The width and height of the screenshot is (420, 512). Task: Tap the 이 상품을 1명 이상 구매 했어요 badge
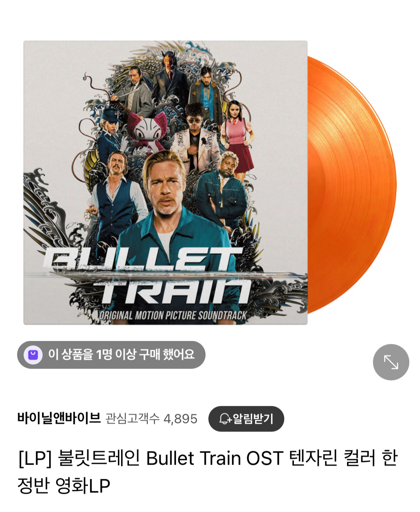tap(111, 355)
